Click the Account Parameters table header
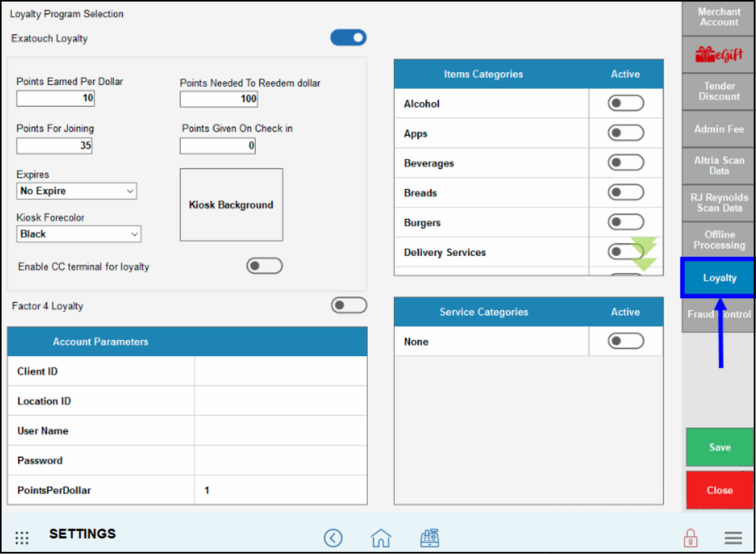 pos(187,341)
